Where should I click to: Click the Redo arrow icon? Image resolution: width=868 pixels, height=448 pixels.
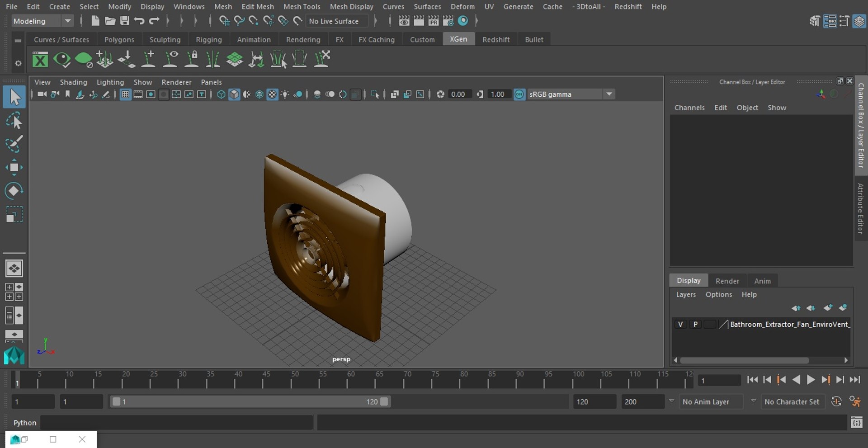(x=154, y=21)
